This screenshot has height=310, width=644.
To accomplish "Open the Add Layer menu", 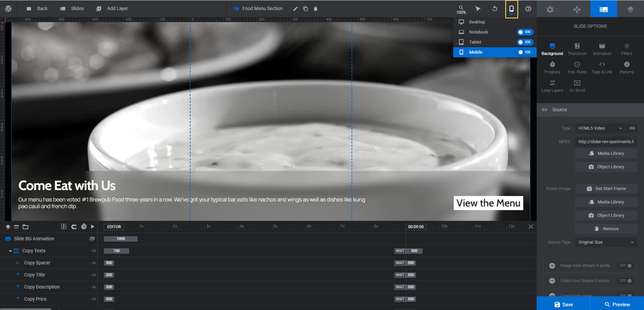I will (112, 9).
